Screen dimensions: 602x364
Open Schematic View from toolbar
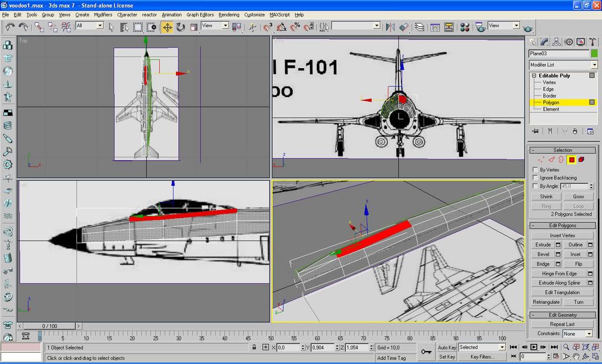click(x=449, y=27)
